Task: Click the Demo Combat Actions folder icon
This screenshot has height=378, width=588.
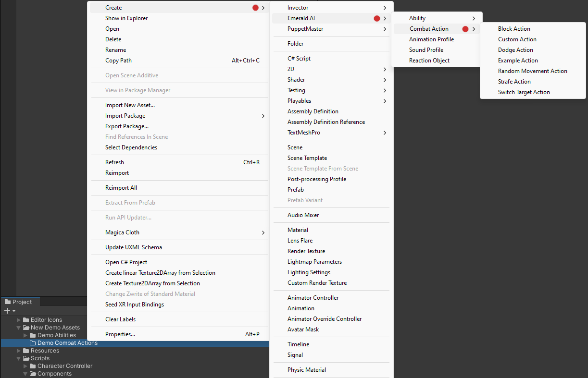Action: pyautogui.click(x=33, y=343)
